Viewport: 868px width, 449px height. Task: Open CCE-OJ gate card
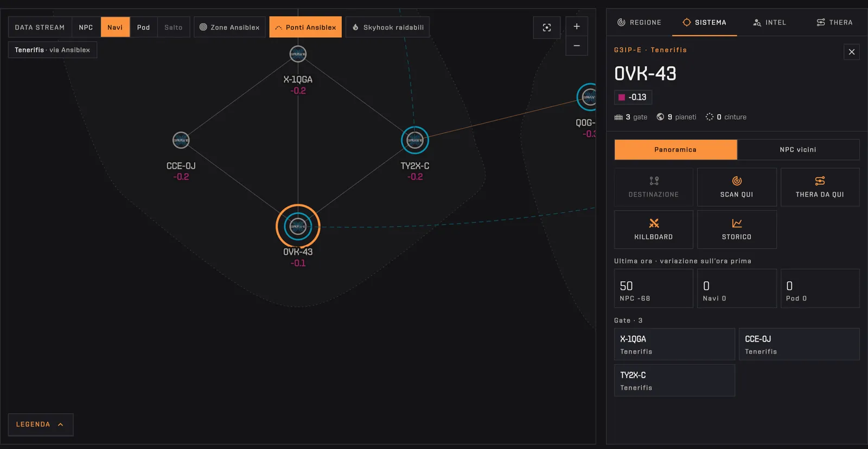point(799,344)
